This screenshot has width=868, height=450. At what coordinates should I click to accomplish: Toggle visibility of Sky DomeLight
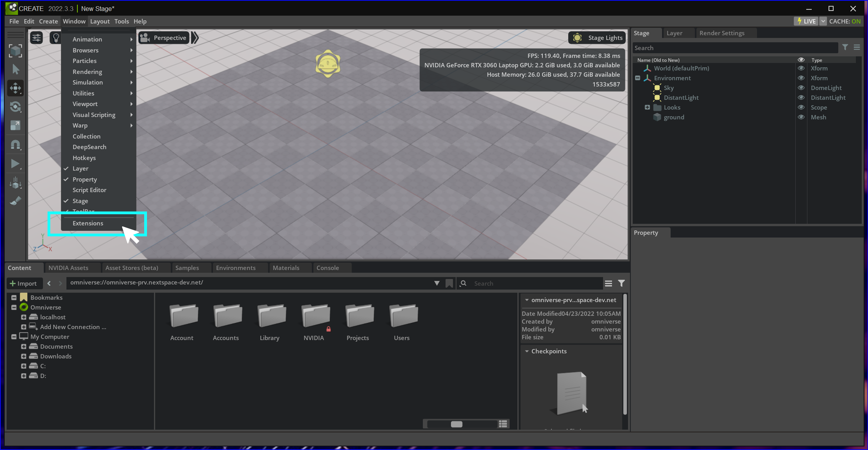click(x=801, y=88)
